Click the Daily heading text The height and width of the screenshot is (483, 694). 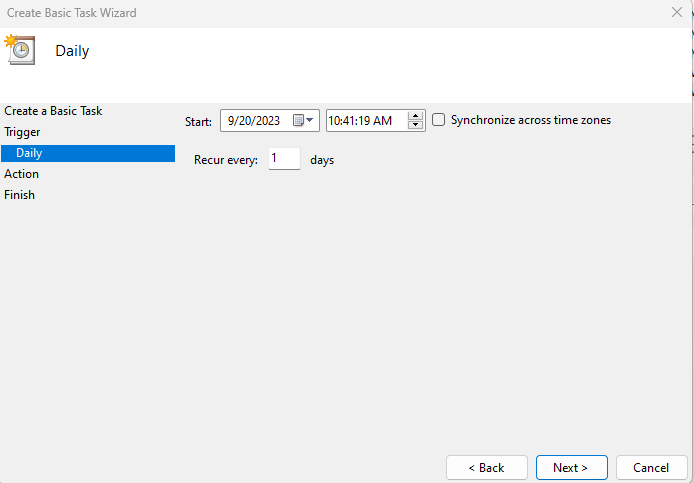pos(72,51)
